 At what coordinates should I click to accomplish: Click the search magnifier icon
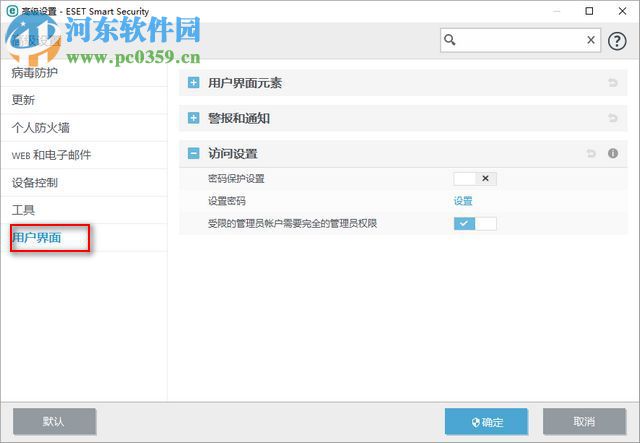(x=450, y=40)
